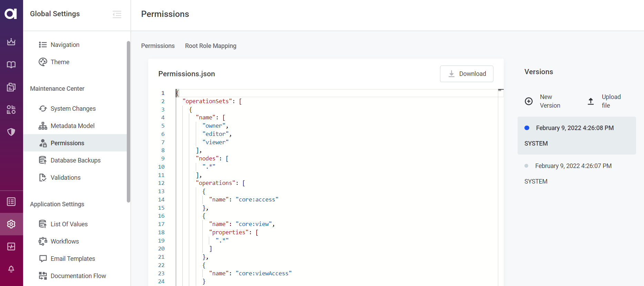Viewport: 644px width, 286px height.
Task: Open the book (catalog) icon in the rail
Action: (x=11, y=65)
